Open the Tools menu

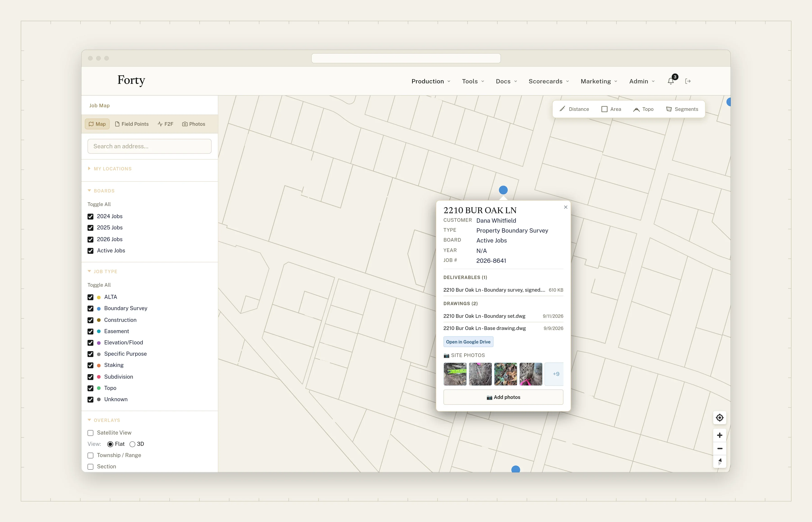pos(473,81)
